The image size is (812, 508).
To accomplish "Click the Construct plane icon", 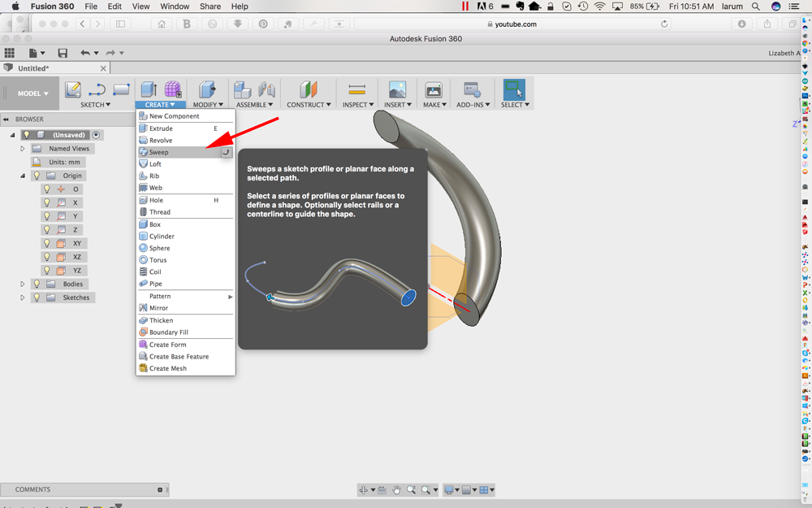I will coord(309,89).
